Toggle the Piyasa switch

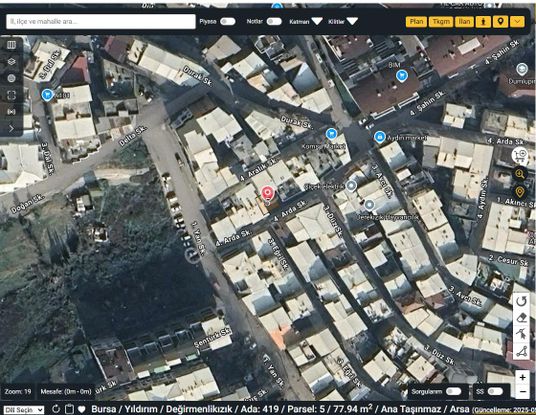coord(228,22)
